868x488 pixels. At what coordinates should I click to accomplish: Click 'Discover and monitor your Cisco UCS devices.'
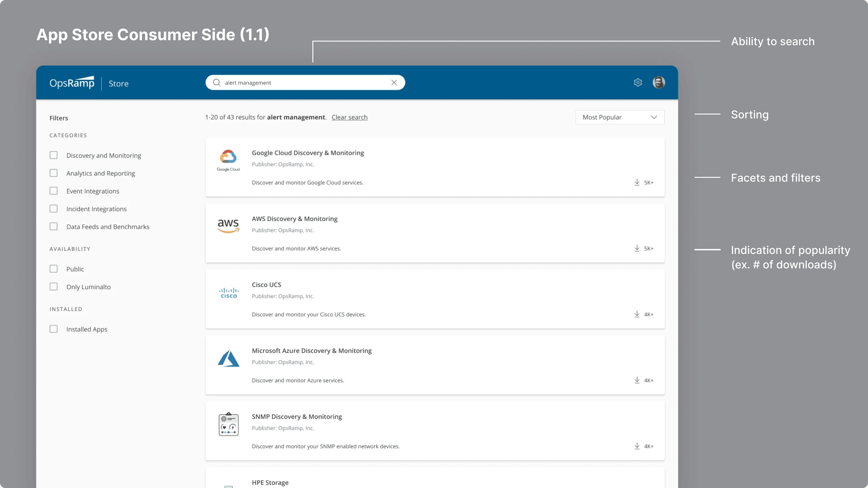(x=309, y=314)
